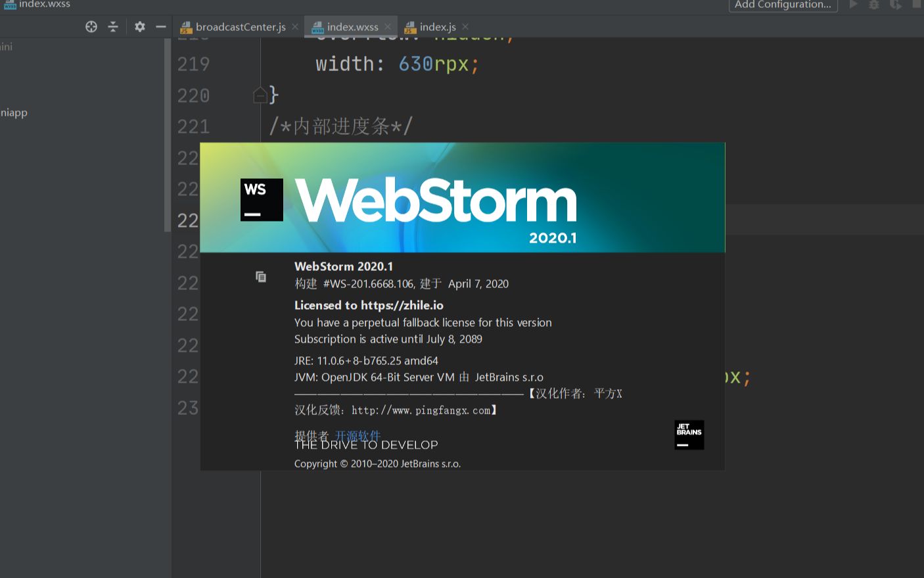Switch to the broadcastCenter.js tab
The width and height of the screenshot is (924, 578).
click(x=240, y=27)
